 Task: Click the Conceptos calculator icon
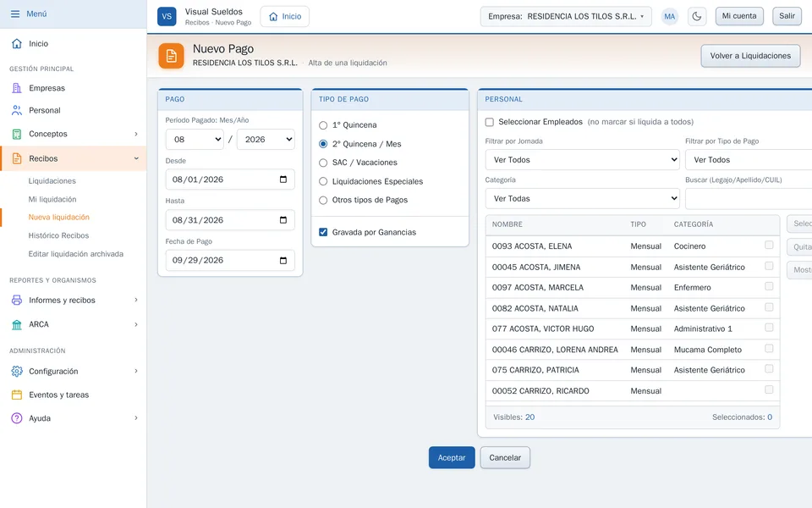pyautogui.click(x=17, y=134)
